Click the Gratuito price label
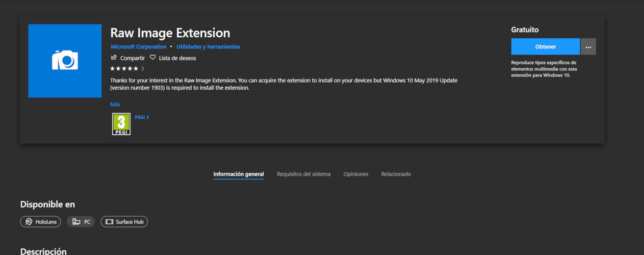Image resolution: width=644 pixels, height=255 pixels. coord(525,30)
